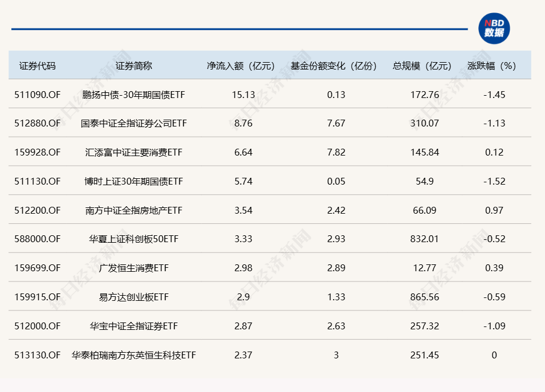Screen dimensions: 545x392
Task: Click net inflow value 2.98
Action: (243, 268)
